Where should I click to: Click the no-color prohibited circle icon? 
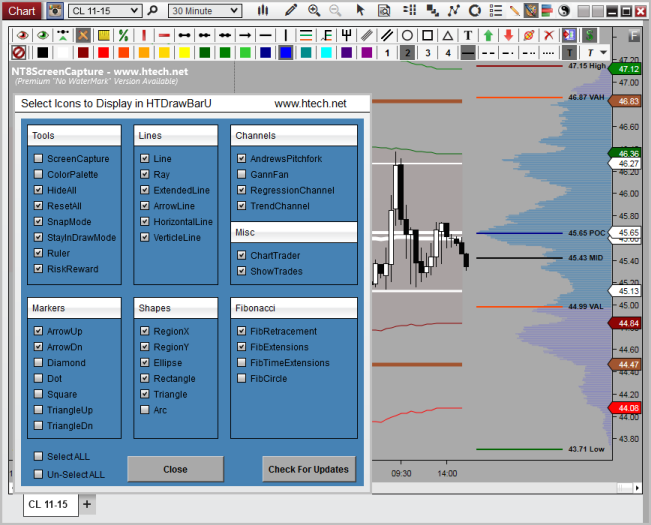pos(19,53)
